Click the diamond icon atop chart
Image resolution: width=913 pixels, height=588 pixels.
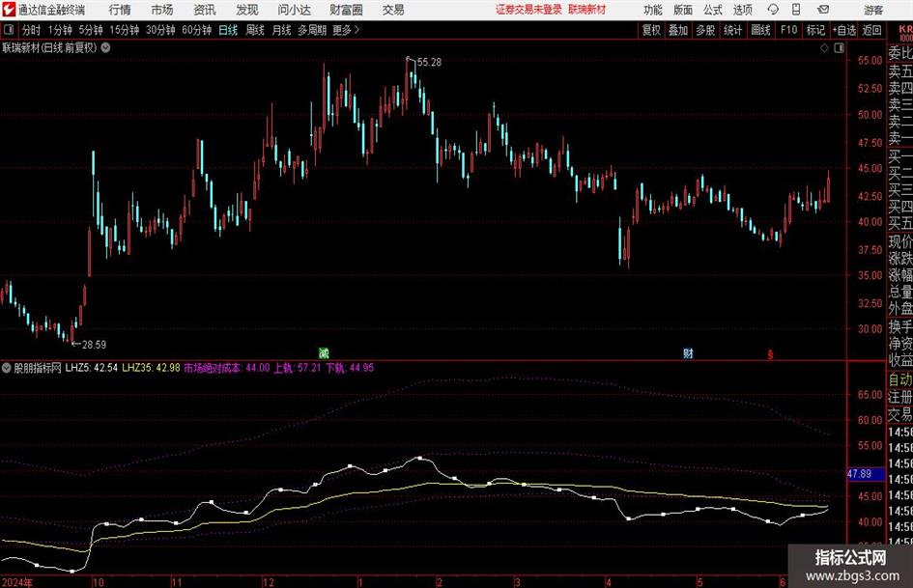(824, 48)
